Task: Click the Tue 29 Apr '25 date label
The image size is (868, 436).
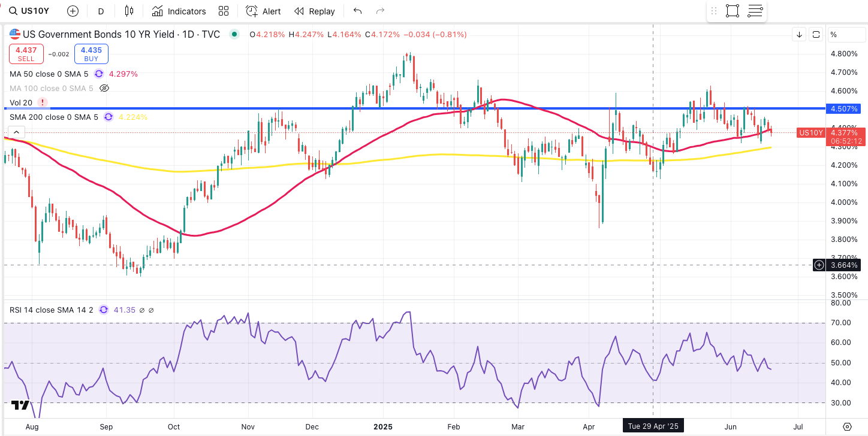Action: pyautogui.click(x=653, y=426)
